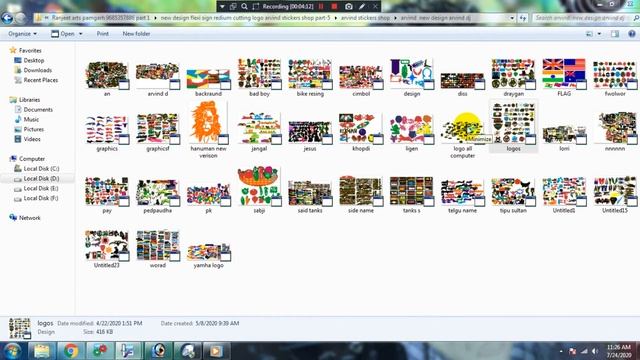The width and height of the screenshot is (640, 360).
Task: Select the 'yamha logo' file thumbnail
Action: click(209, 252)
